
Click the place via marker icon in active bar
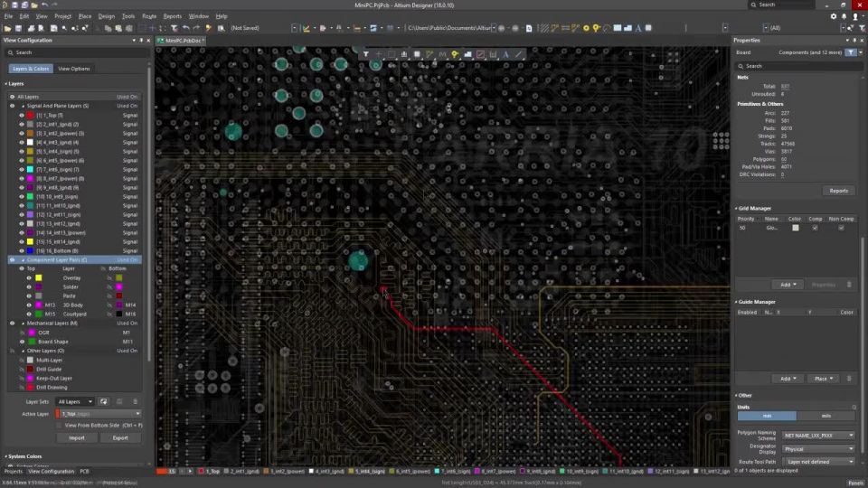coord(455,54)
